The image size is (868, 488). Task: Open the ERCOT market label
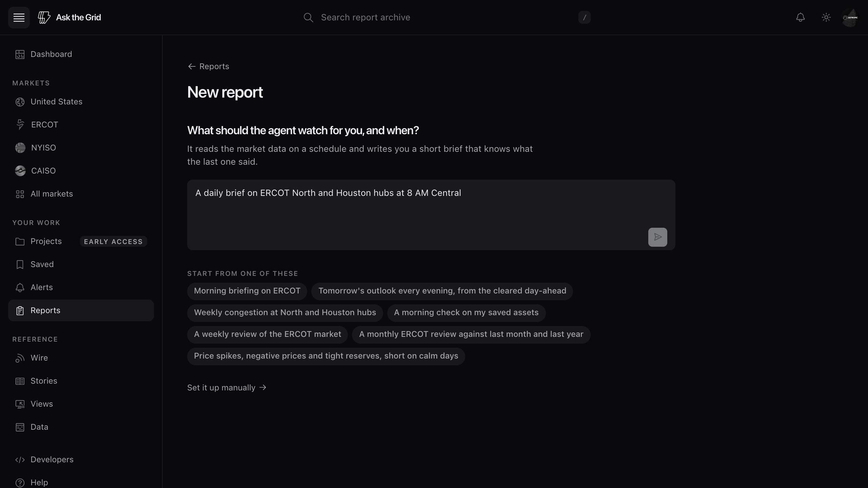point(44,125)
